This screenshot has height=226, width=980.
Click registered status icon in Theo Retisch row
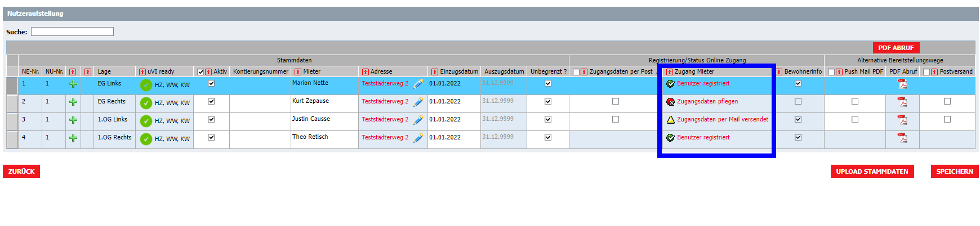coord(670,138)
